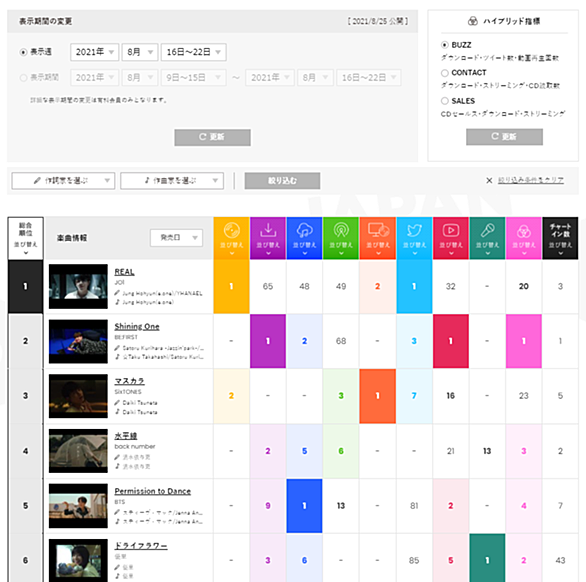Select the BUZZ hybrid indicator
This screenshot has height=582, width=586.
coord(444,45)
